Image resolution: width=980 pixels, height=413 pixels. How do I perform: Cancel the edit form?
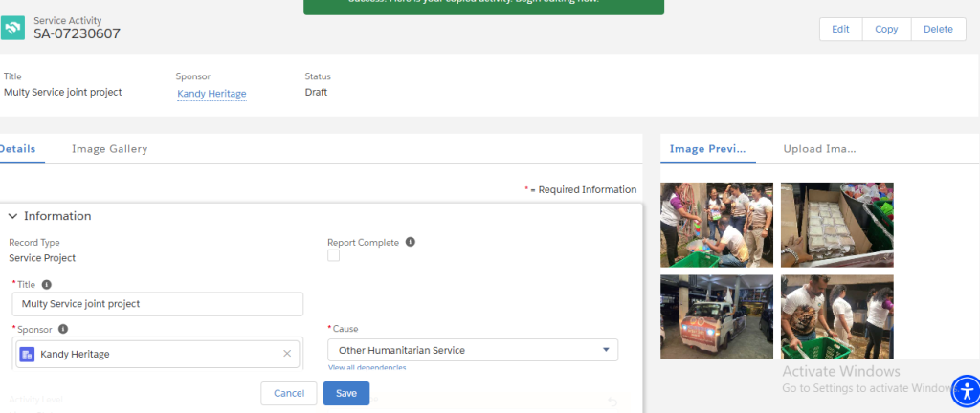pyautogui.click(x=289, y=393)
